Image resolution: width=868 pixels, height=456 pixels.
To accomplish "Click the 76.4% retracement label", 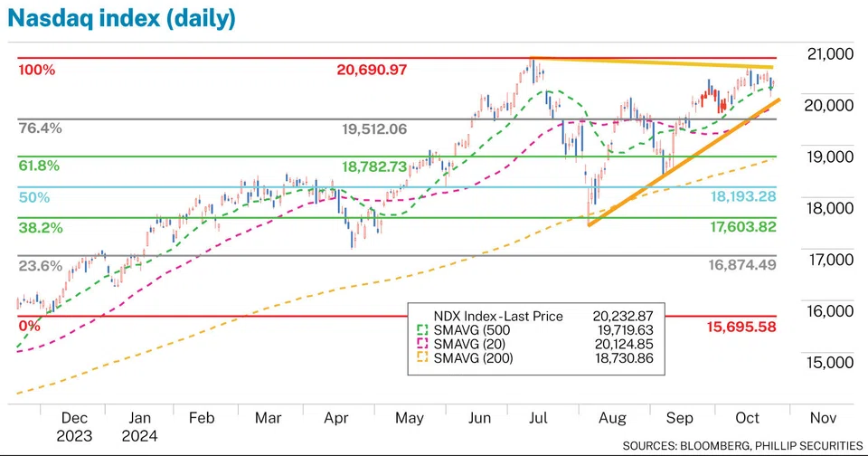I will 40,128.
